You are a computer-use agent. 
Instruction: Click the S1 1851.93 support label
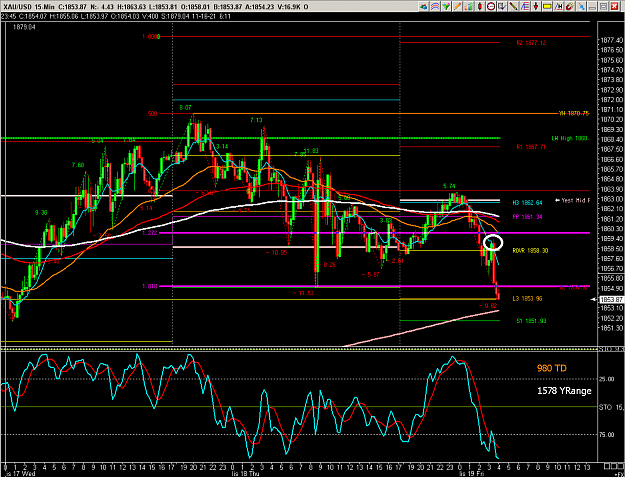[x=531, y=321]
